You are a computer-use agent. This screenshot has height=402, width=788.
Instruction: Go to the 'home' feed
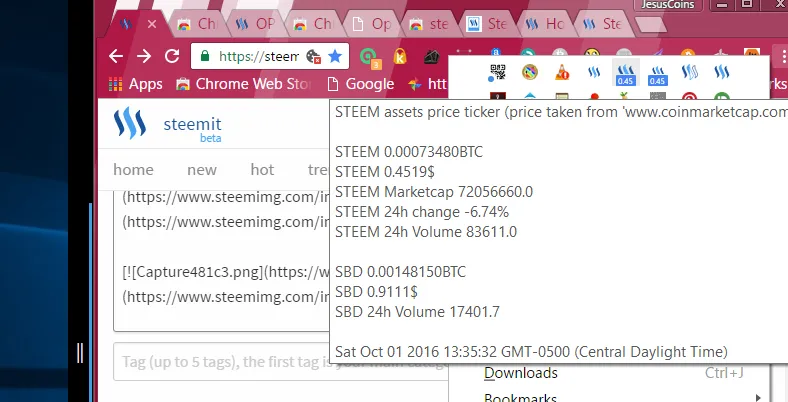[133, 170]
